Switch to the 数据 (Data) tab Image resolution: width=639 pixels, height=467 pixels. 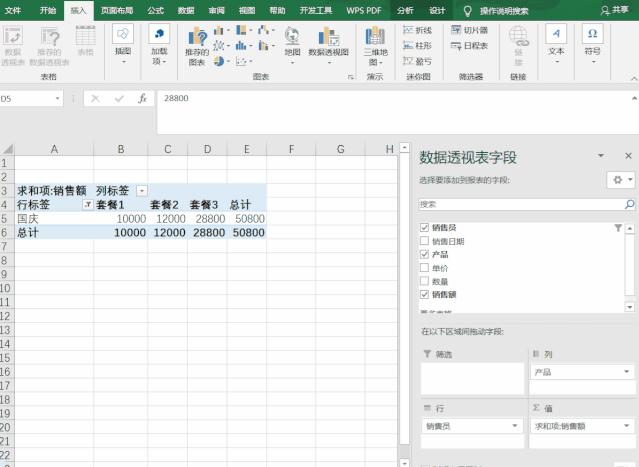pos(186,11)
